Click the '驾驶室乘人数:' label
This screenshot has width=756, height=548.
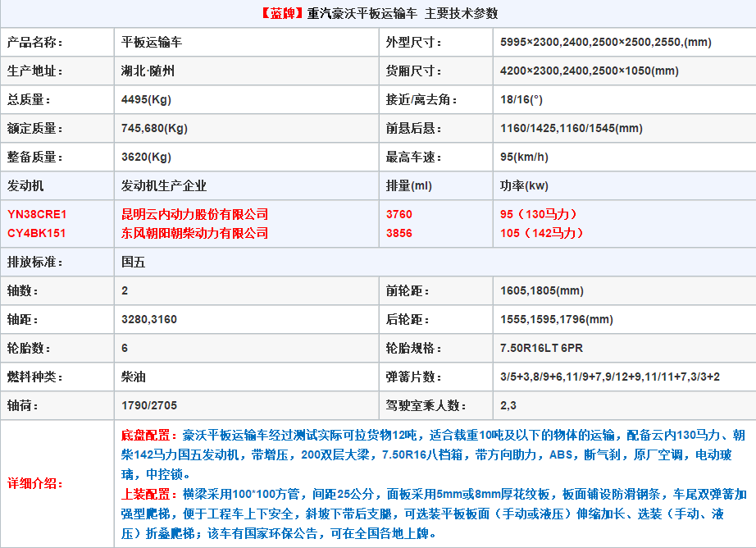coord(426,406)
